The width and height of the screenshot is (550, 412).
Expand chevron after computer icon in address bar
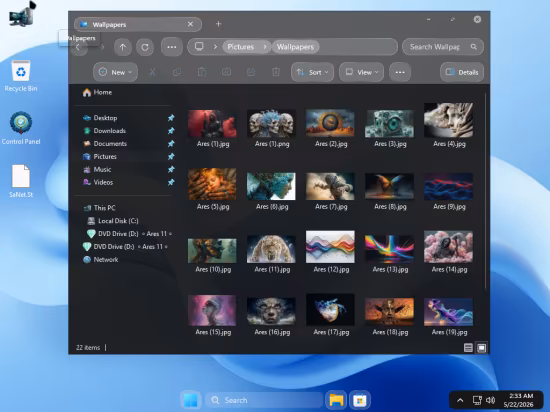[215, 47]
